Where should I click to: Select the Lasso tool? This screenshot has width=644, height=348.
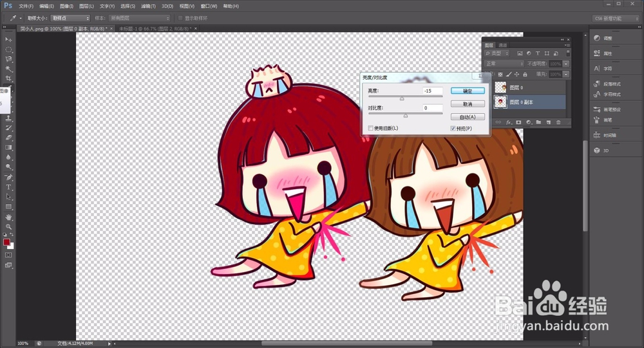coord(8,59)
